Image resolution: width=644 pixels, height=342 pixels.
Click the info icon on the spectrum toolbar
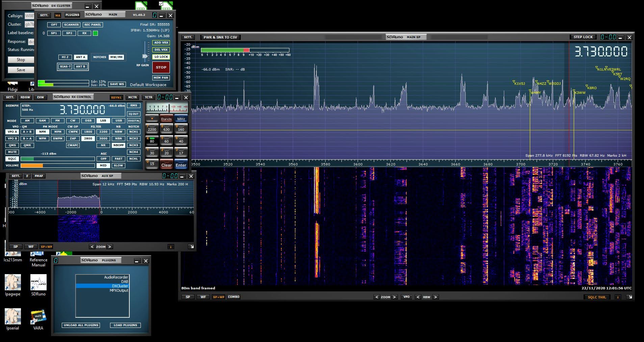(618, 297)
